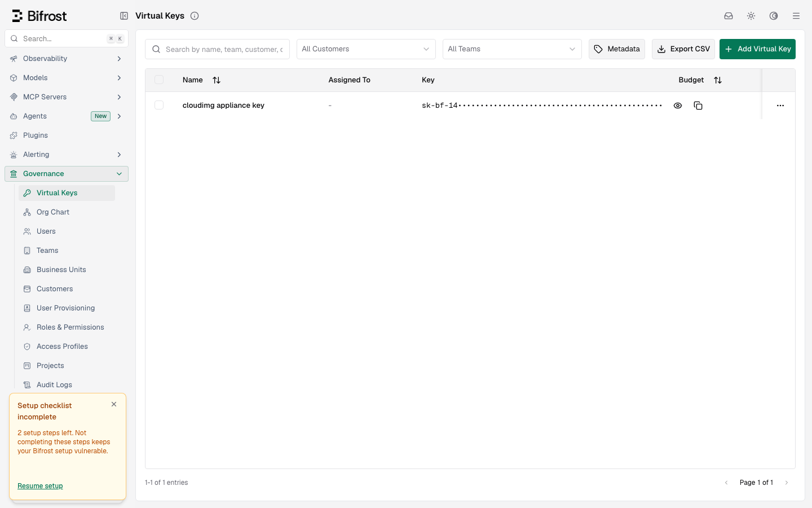Screen dimensions: 812x508
Task: Open User Provisioning page
Action: [67, 308]
